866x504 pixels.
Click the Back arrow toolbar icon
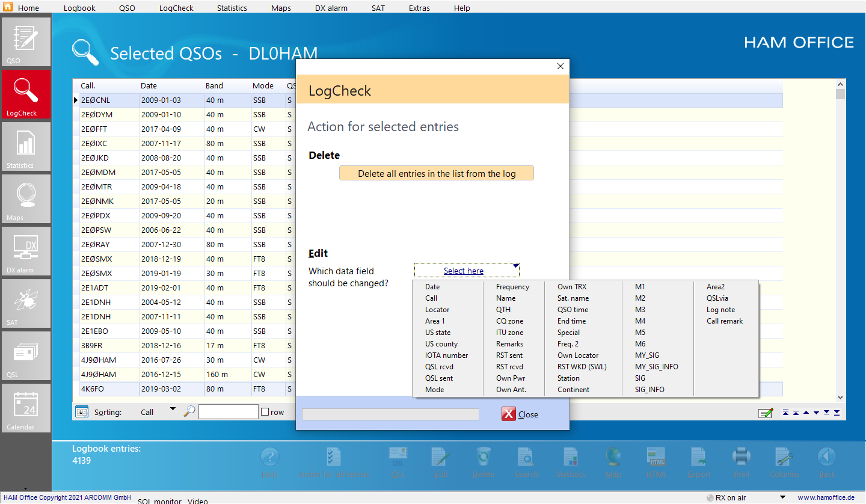827,462
